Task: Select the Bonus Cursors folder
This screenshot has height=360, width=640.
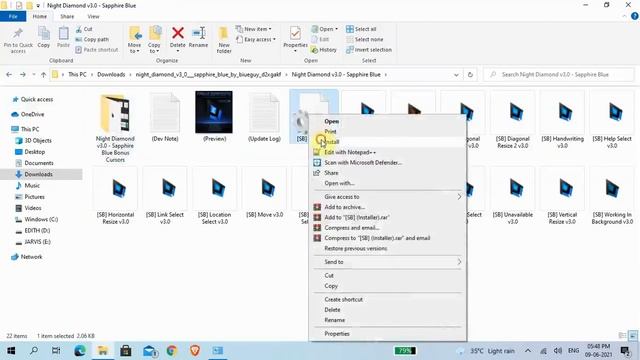Action: [x=115, y=127]
